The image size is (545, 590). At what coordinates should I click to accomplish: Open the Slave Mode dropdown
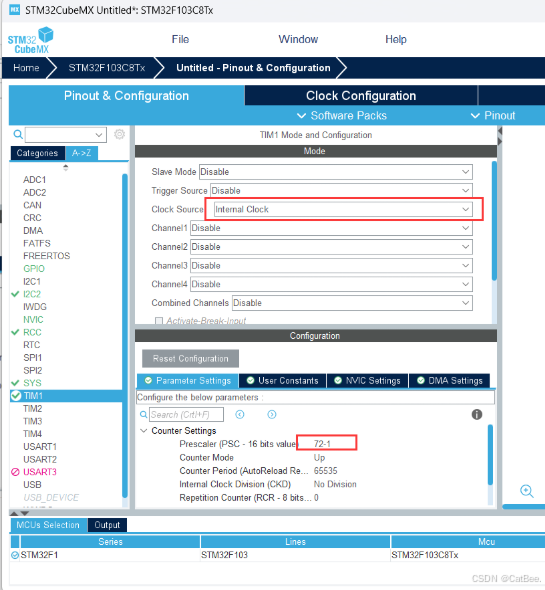[x=336, y=172]
